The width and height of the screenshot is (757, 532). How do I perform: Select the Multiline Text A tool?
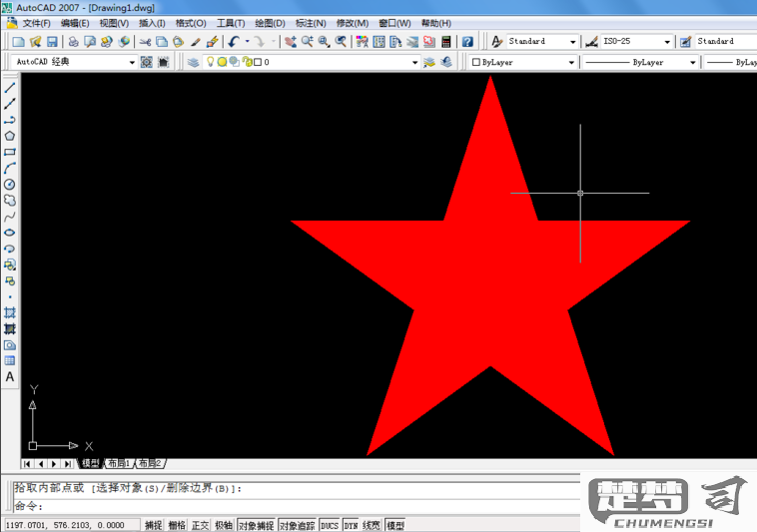pos(10,377)
